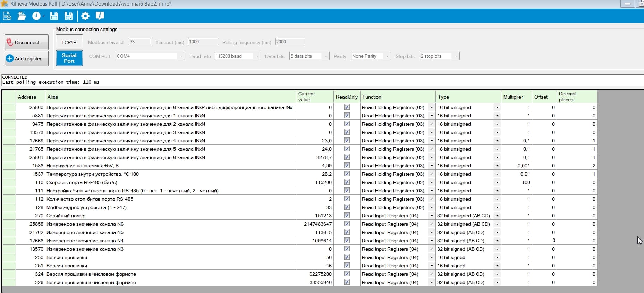Expand the recent files dropdown arrow beside clock
The height and width of the screenshot is (293, 644).
click(44, 16)
